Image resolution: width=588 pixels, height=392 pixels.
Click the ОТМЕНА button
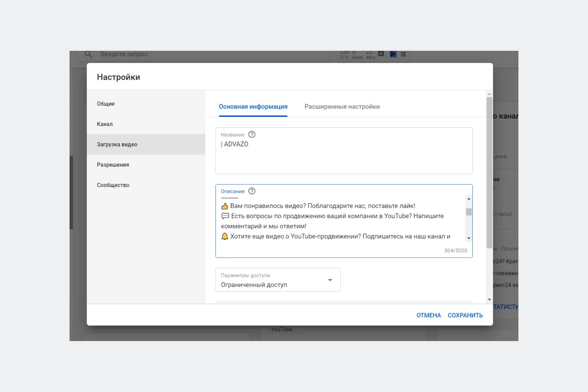click(428, 315)
